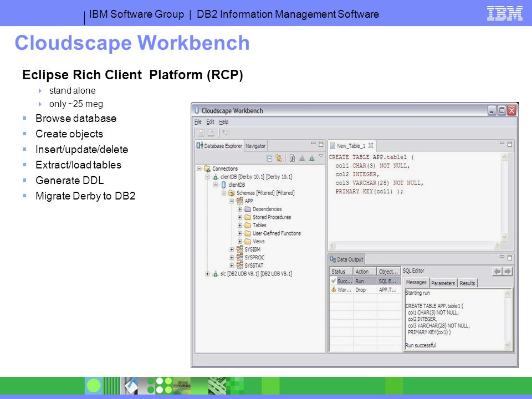This screenshot has height=399, width=532.
Task: Select the 'Drop' cell in Data Output
Action: (365, 290)
